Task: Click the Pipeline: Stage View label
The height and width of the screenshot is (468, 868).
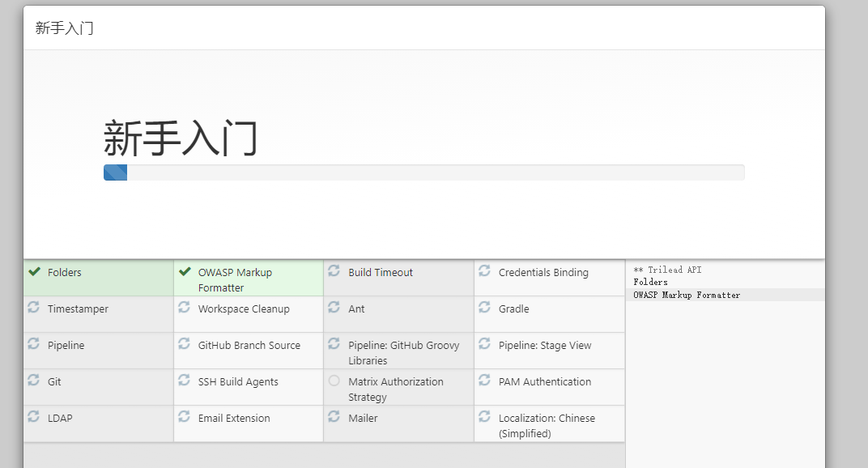Action: coord(545,346)
